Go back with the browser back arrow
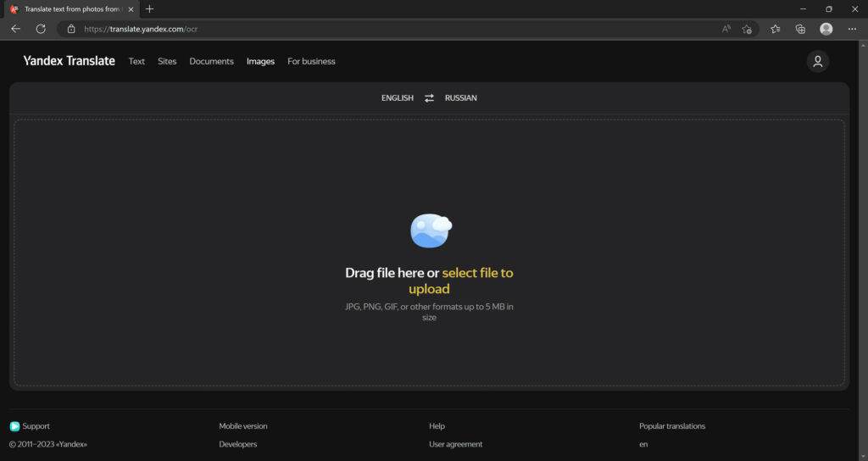 [x=15, y=29]
